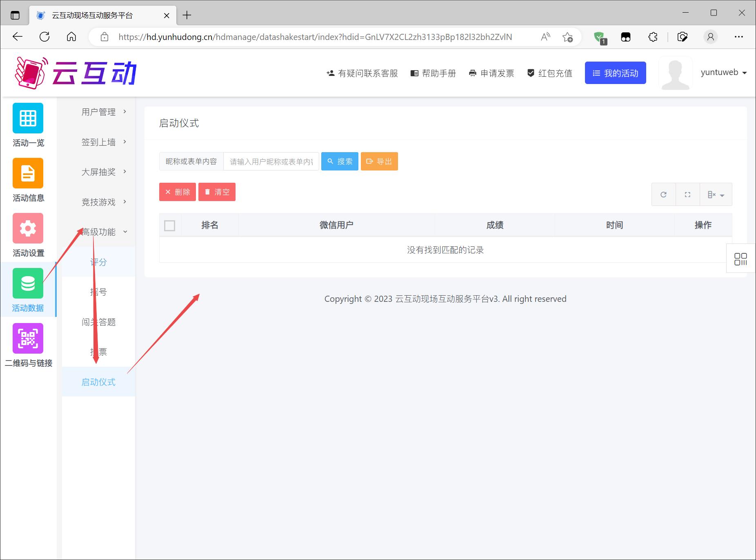Click the table refresh icon
The width and height of the screenshot is (756, 560).
[663, 195]
